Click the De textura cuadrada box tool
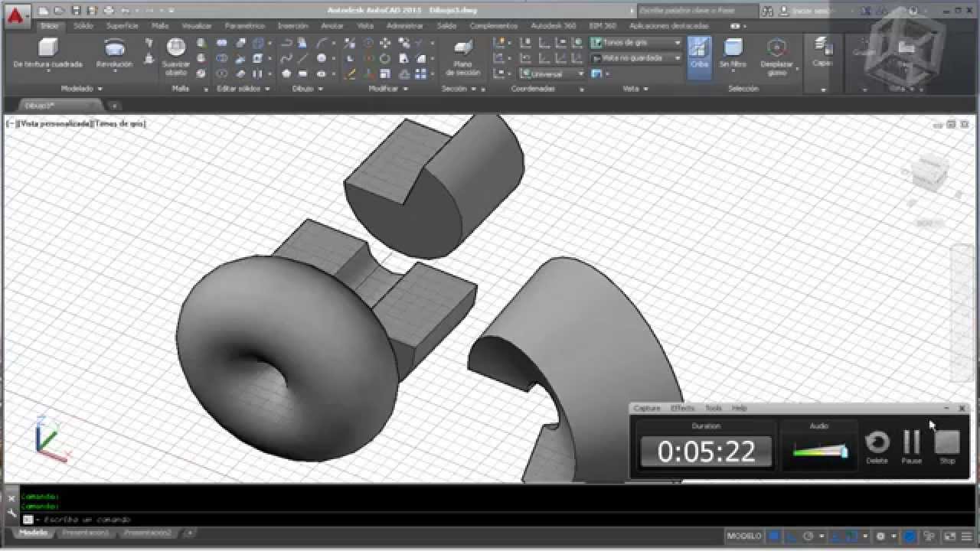 [47, 54]
